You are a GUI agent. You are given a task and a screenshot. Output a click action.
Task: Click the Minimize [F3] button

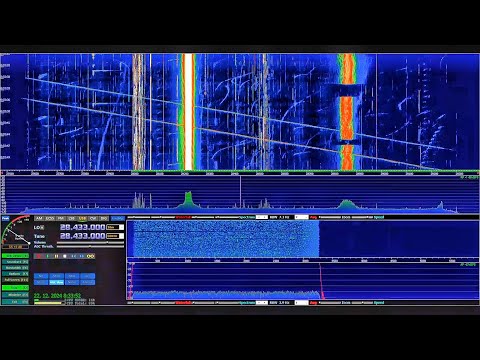click(x=16, y=295)
